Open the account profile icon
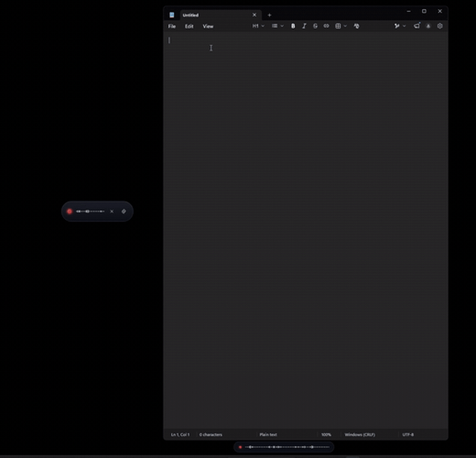 [x=428, y=26]
